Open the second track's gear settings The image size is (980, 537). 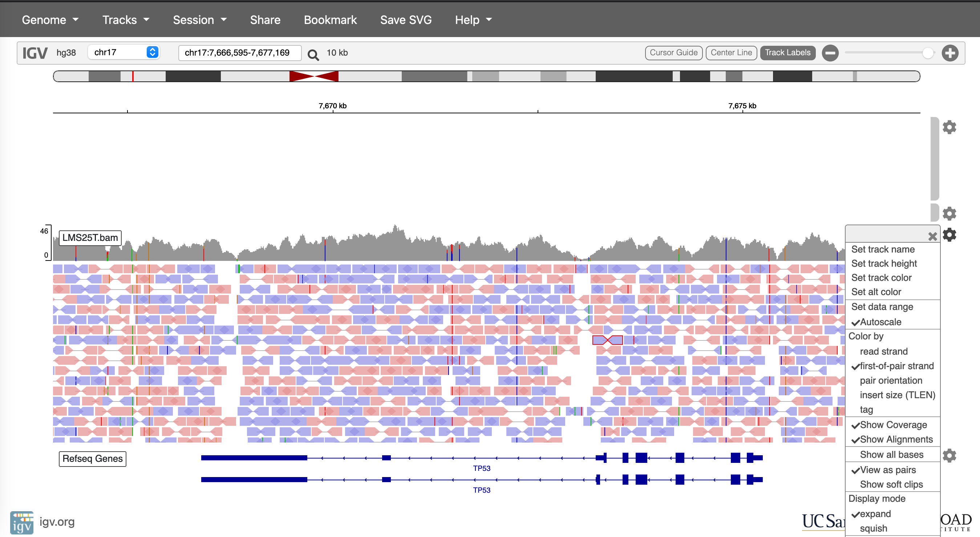click(x=949, y=214)
